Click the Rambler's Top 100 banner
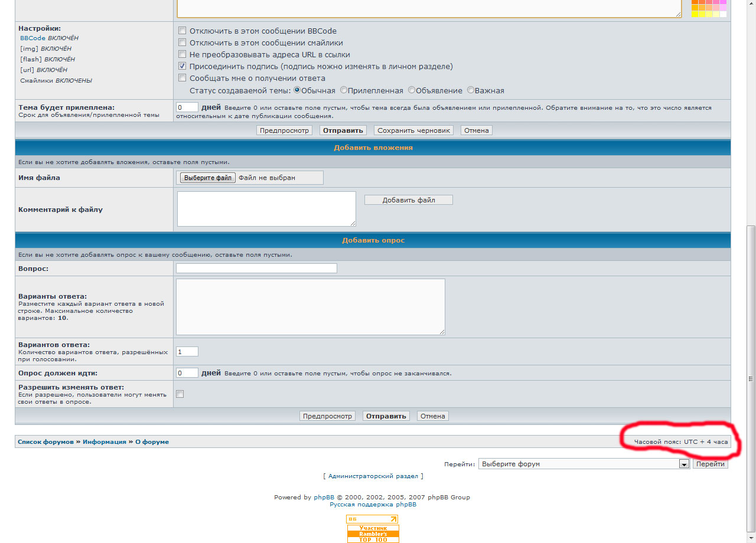The height and width of the screenshot is (543, 756). point(373,534)
